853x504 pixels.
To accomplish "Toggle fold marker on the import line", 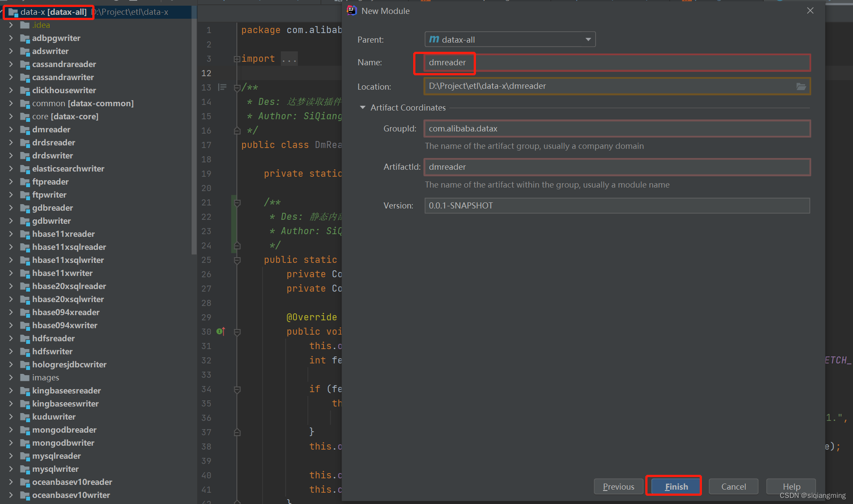I will click(x=237, y=59).
